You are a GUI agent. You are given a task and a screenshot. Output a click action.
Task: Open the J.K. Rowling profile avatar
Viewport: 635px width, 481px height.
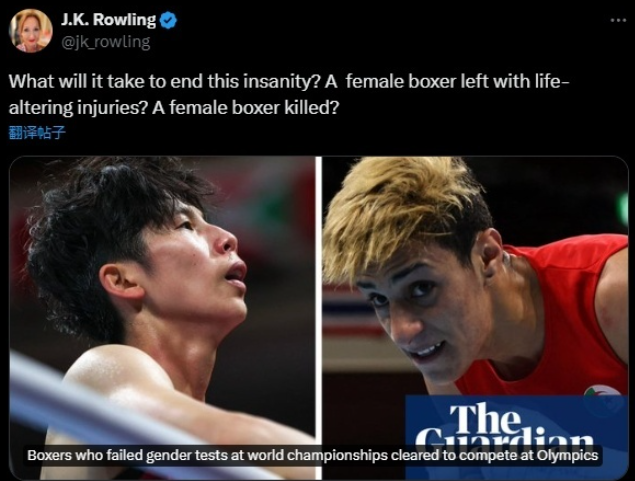pyautogui.click(x=31, y=31)
